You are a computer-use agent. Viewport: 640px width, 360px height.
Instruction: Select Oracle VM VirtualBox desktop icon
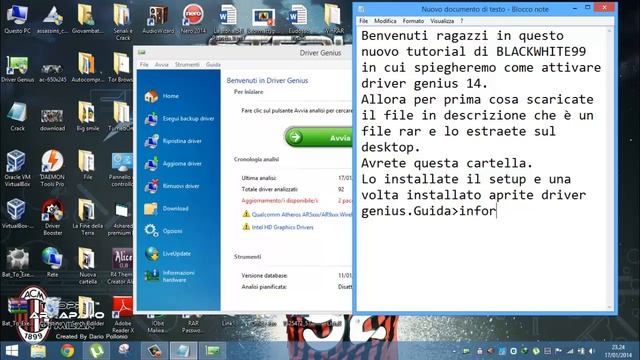[x=17, y=168]
